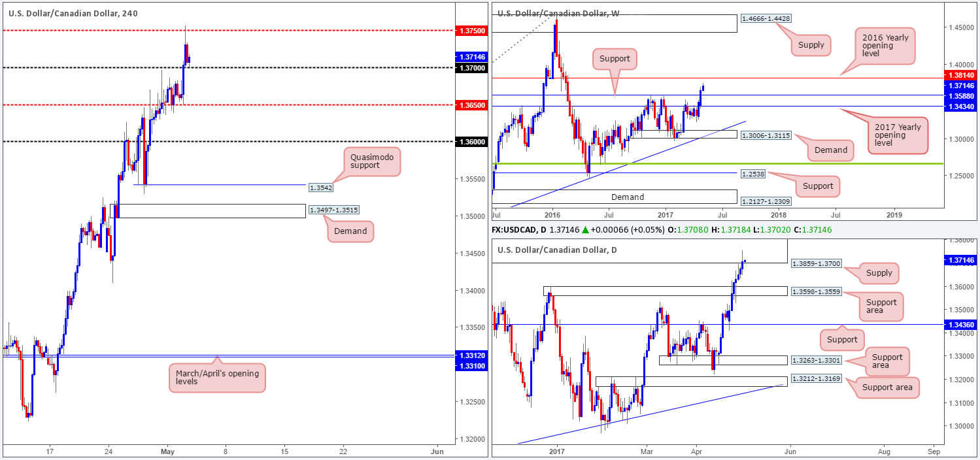Screen dimensions: 980x460
Task: Select the Demand callout on the 240 chart
Action: pos(351,230)
